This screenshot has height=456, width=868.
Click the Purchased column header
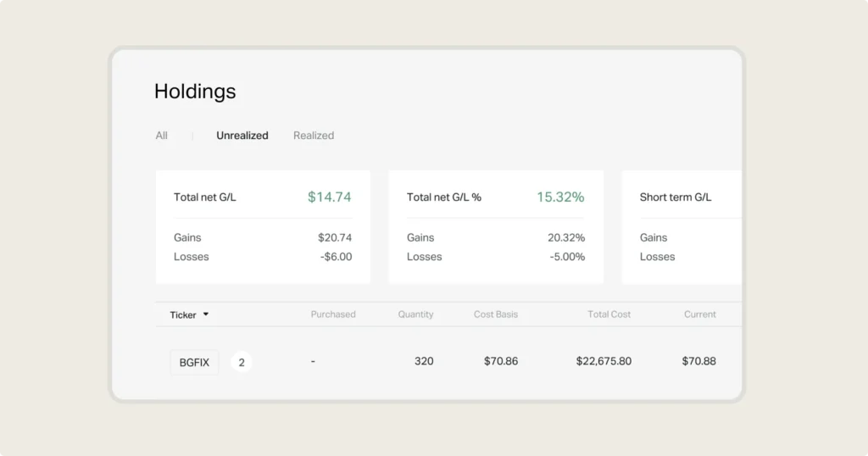[333, 314]
